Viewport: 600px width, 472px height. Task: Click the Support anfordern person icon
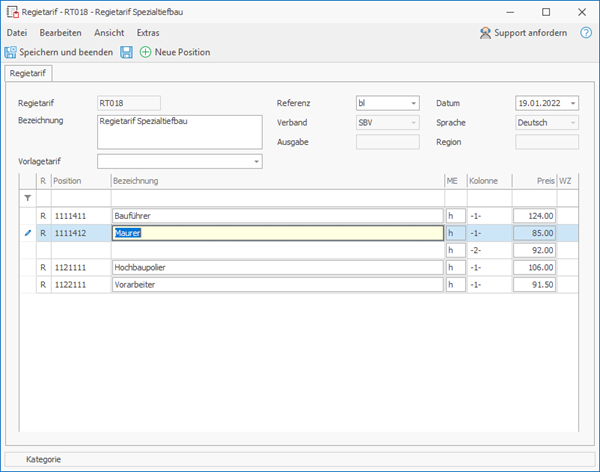(x=485, y=33)
